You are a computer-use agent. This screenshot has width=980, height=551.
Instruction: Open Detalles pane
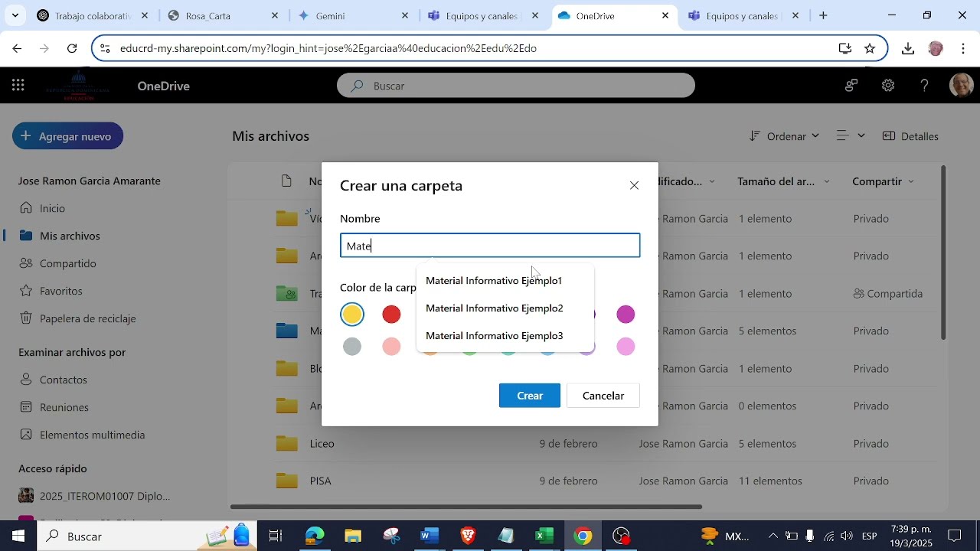pos(910,136)
